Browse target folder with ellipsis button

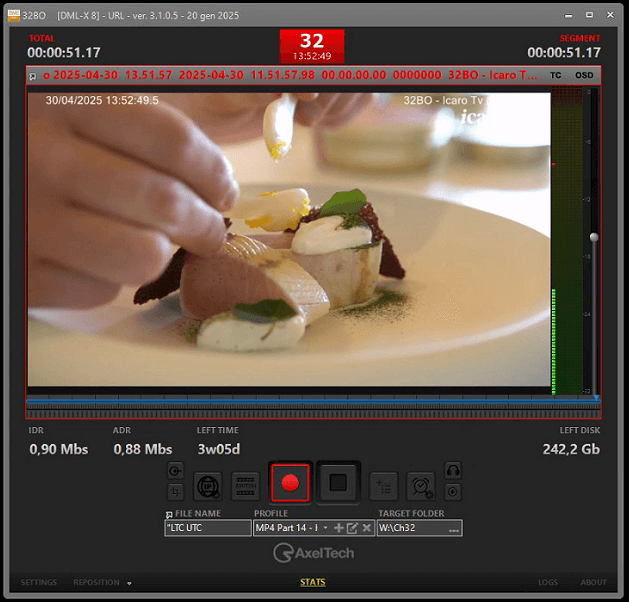(x=454, y=529)
